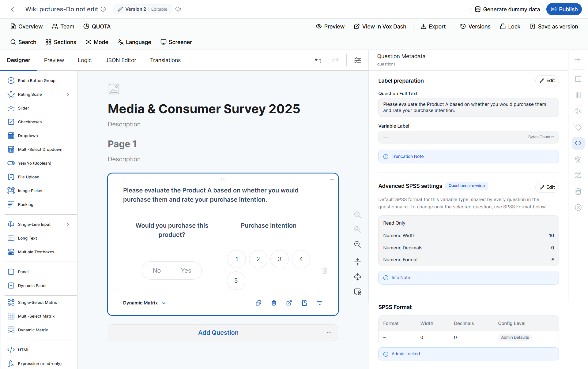Select the database icon in right sidebar
Viewport: 588px width, 369px height.
(x=578, y=192)
